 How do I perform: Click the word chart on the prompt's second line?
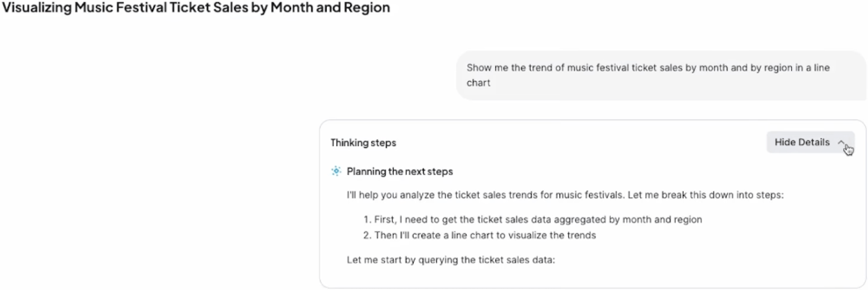478,83
